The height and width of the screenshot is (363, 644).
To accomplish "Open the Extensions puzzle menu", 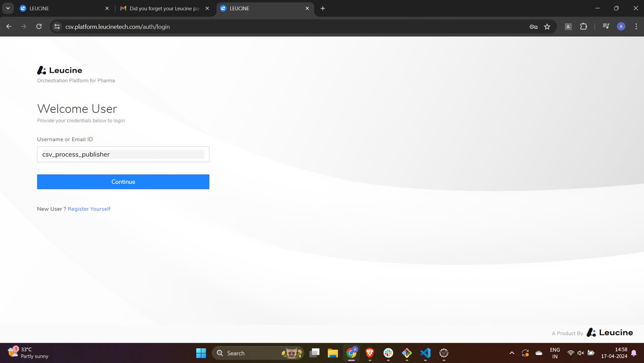I will [583, 27].
